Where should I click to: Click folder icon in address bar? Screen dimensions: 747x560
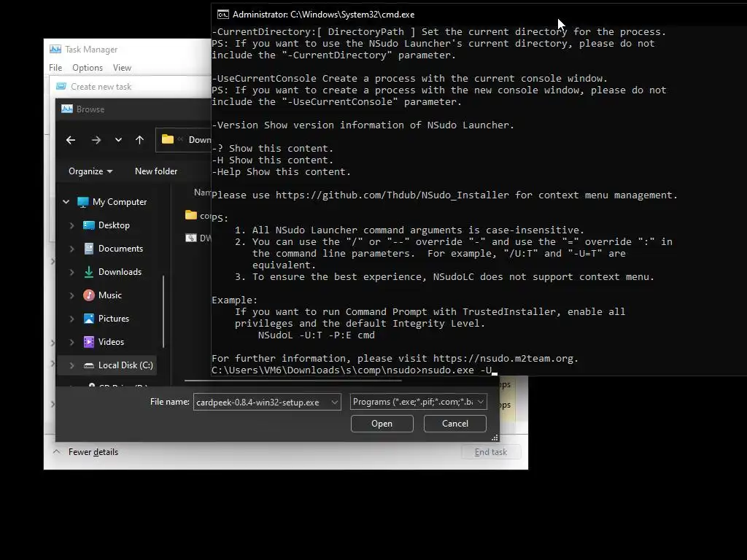click(x=168, y=139)
